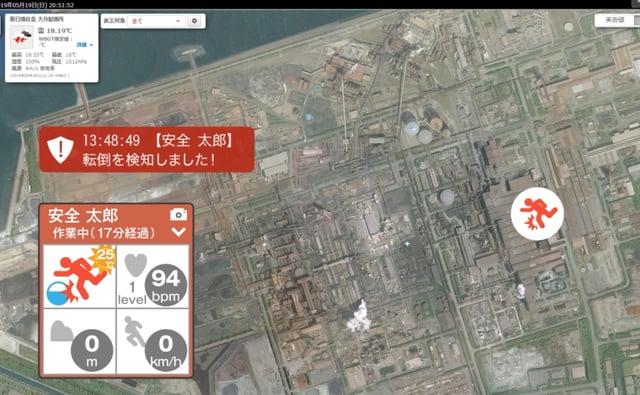Collapse the 安全 太郎 card chevron
Image resolution: width=640 pixels, height=395 pixels.
coord(179,232)
